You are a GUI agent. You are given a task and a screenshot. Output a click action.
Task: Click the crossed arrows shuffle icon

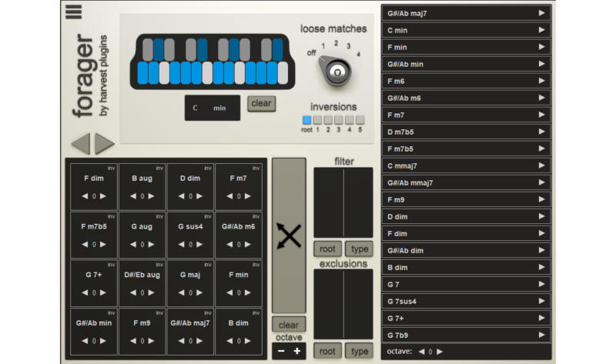289,235
